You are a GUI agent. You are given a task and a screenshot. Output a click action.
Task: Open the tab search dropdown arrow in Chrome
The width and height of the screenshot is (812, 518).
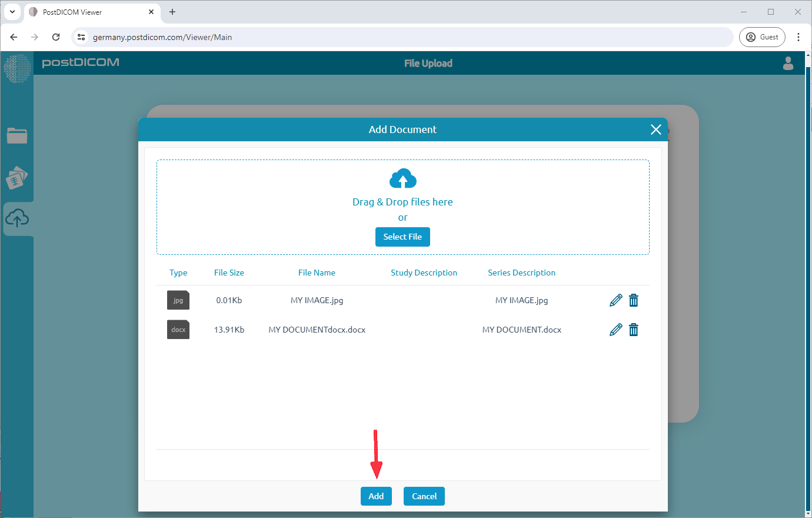[x=12, y=12]
